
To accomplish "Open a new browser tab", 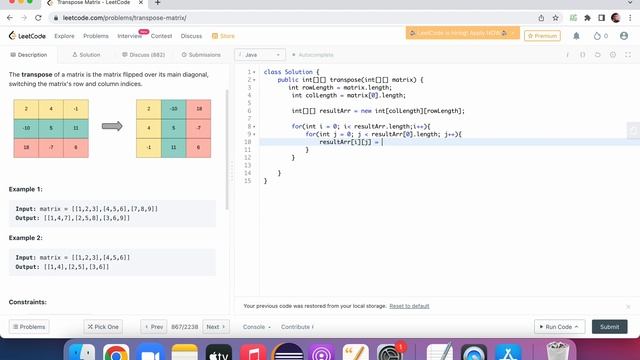I will 158,3.
